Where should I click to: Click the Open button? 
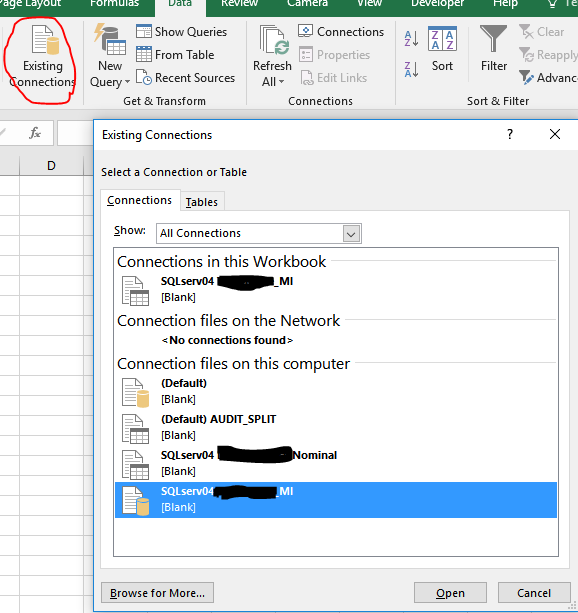point(450,593)
